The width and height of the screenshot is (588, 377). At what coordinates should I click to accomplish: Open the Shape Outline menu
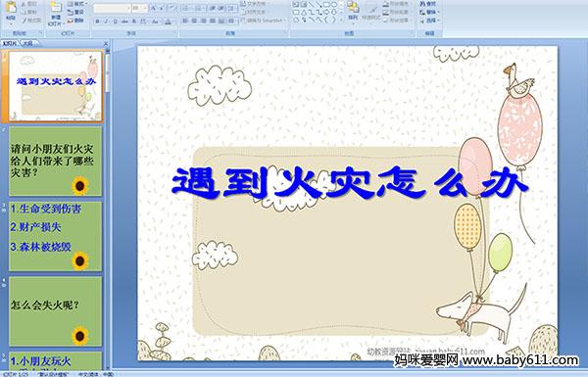pyautogui.click(x=397, y=12)
